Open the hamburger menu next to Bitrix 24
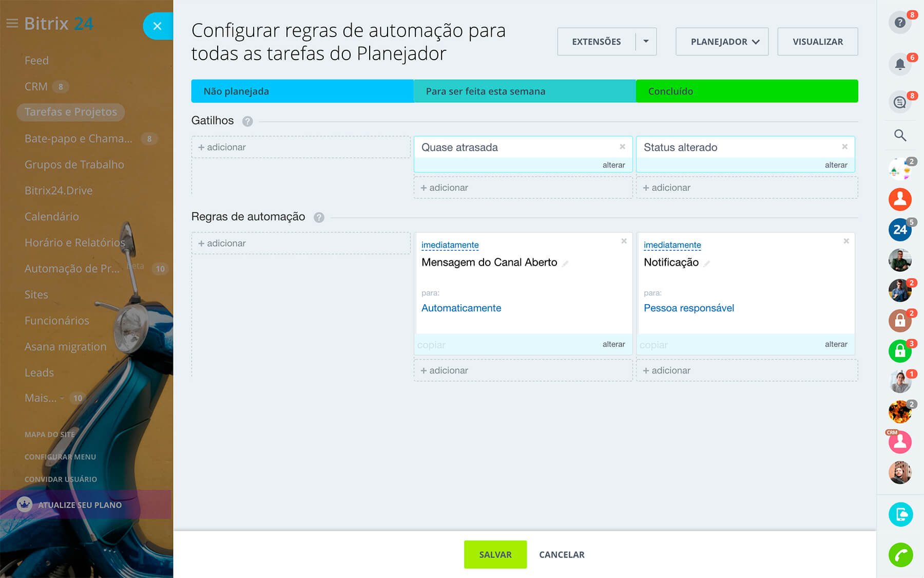This screenshot has width=924, height=578. (x=12, y=24)
